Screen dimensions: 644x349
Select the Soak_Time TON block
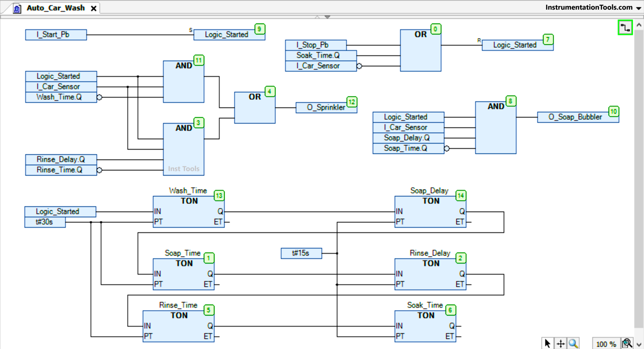(x=425, y=326)
